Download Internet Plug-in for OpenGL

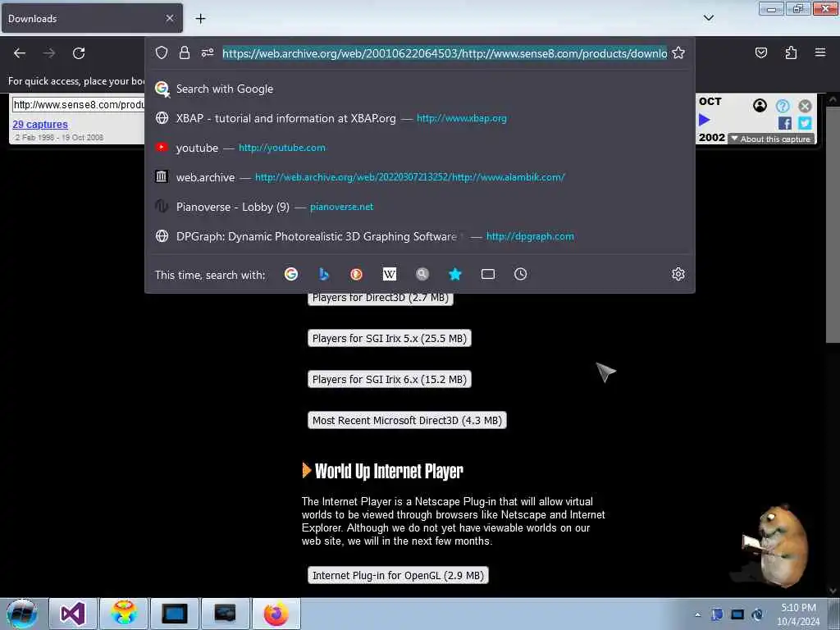[398, 575]
